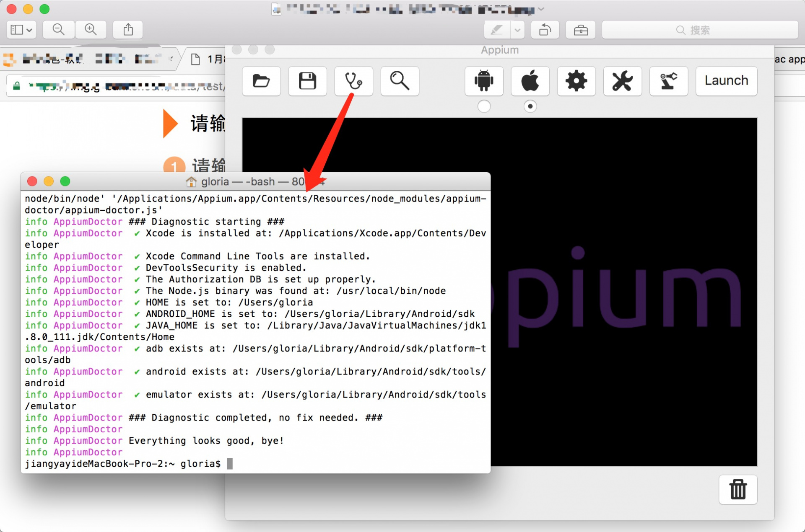Select 'DevToolsSecurity is enabled.' line in Terminal
This screenshot has width=805, height=532.
(x=226, y=268)
